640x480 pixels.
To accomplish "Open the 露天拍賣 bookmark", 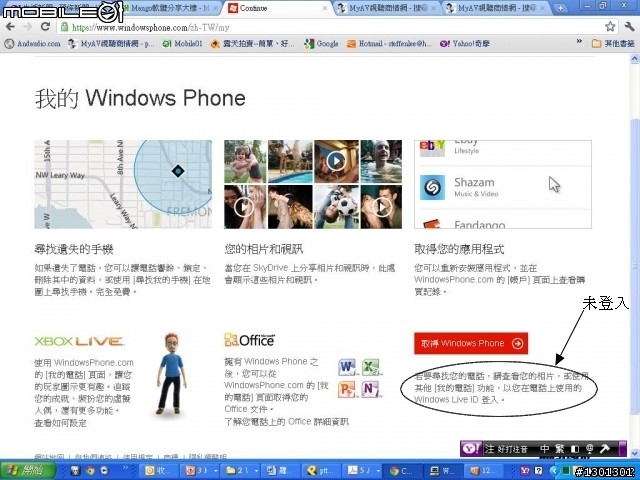I will [x=252, y=44].
